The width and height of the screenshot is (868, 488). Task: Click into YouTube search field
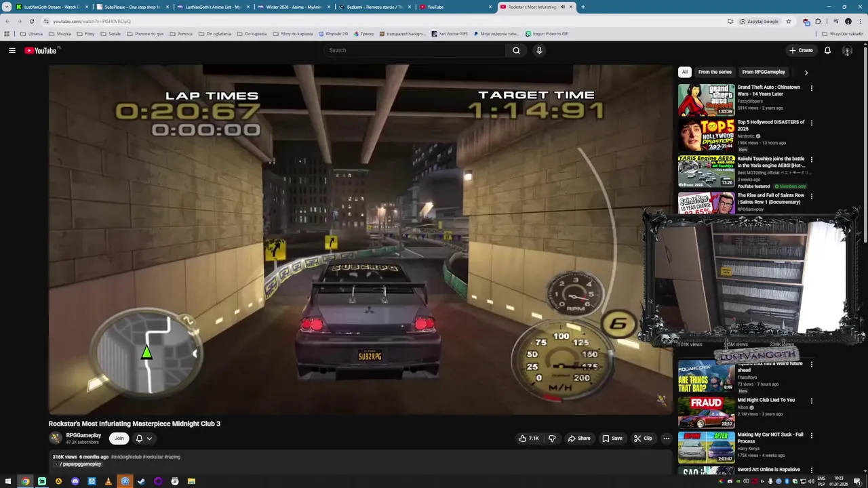[x=415, y=50]
